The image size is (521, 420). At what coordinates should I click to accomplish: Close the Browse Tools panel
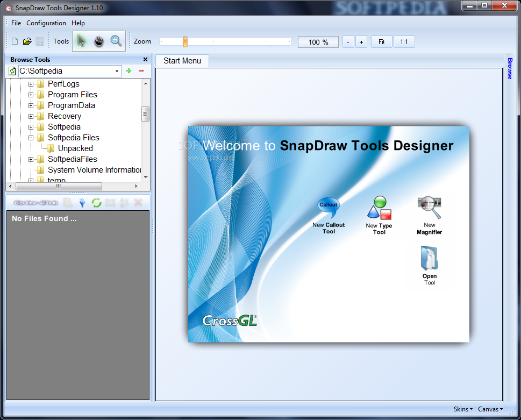click(x=145, y=60)
